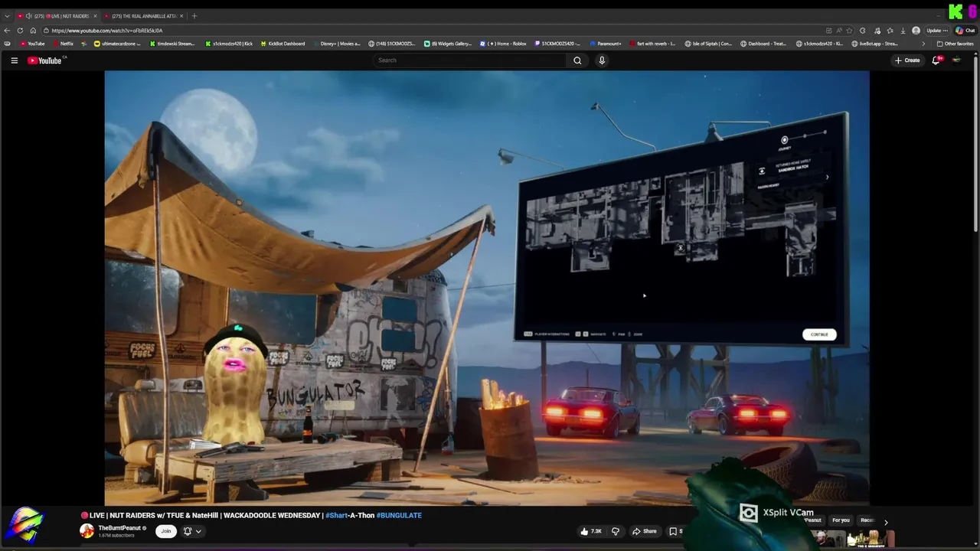Open Home - Roblox bookmark
This screenshot has width=980, height=551.
[503, 44]
